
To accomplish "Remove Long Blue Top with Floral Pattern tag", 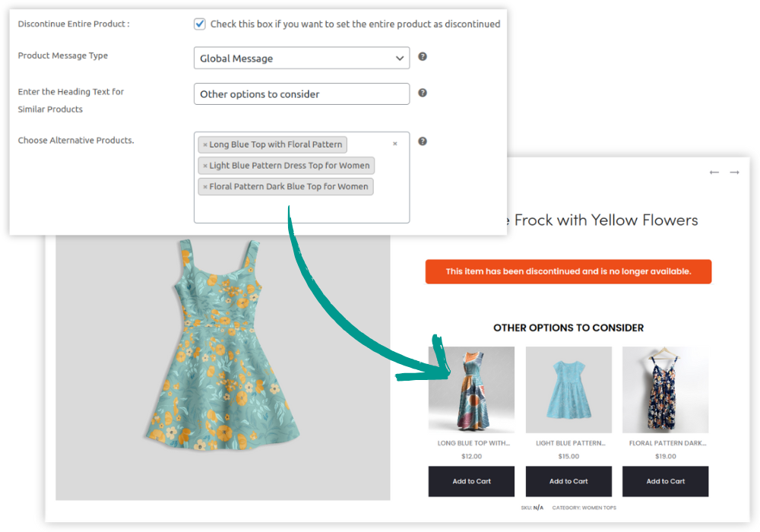I will tap(205, 144).
